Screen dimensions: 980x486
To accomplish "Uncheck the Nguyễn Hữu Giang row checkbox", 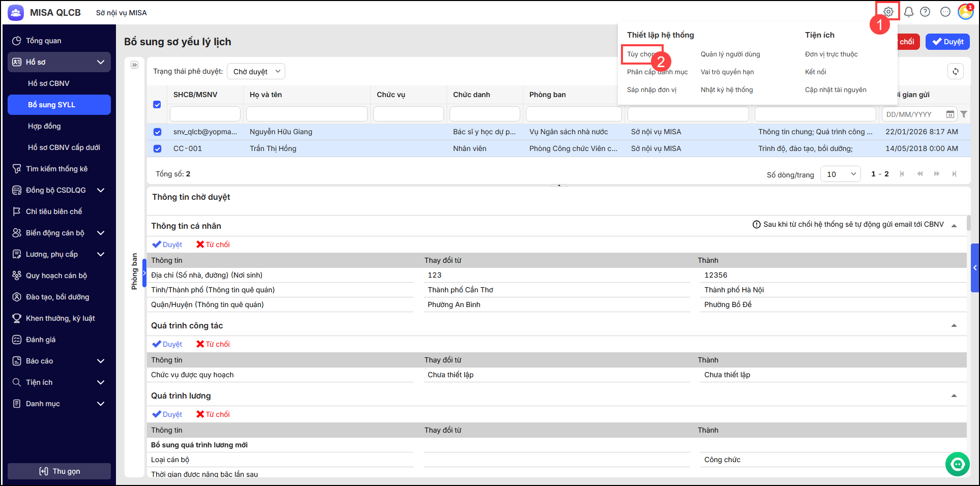I will [157, 132].
